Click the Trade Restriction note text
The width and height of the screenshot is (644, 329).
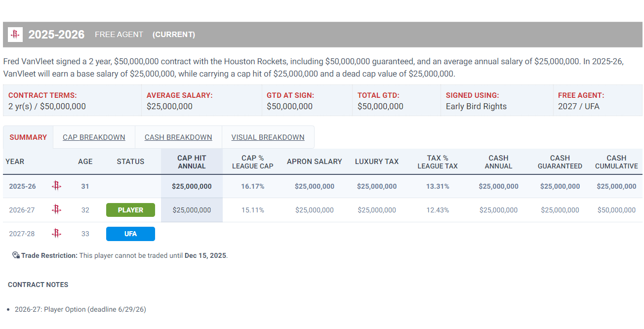[x=124, y=255]
